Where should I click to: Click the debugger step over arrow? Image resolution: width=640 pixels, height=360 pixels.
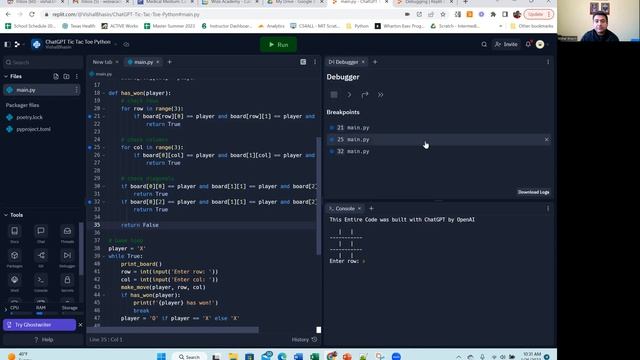point(365,95)
